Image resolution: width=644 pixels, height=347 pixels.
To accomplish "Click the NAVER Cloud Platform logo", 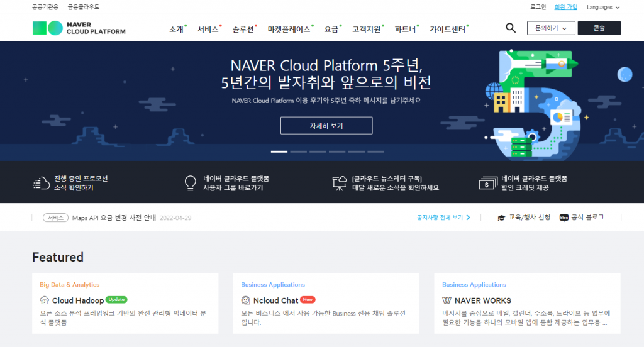I will (79, 28).
